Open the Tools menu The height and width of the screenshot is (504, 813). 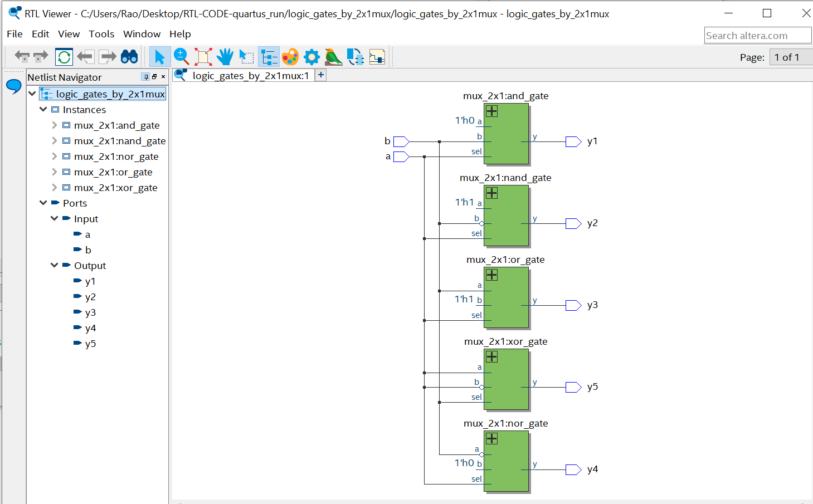101,34
